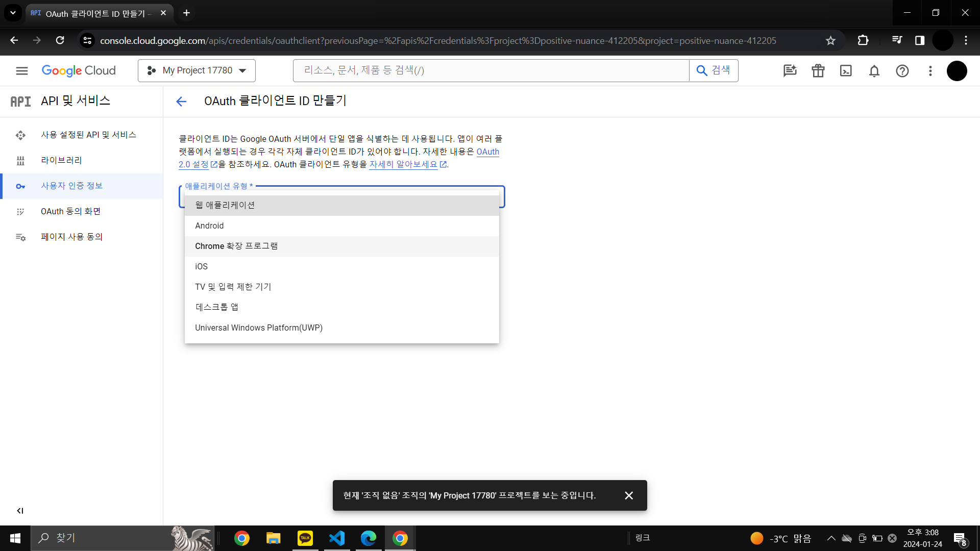Open the Gemini chat assistant icon
980x551 pixels.
790,71
